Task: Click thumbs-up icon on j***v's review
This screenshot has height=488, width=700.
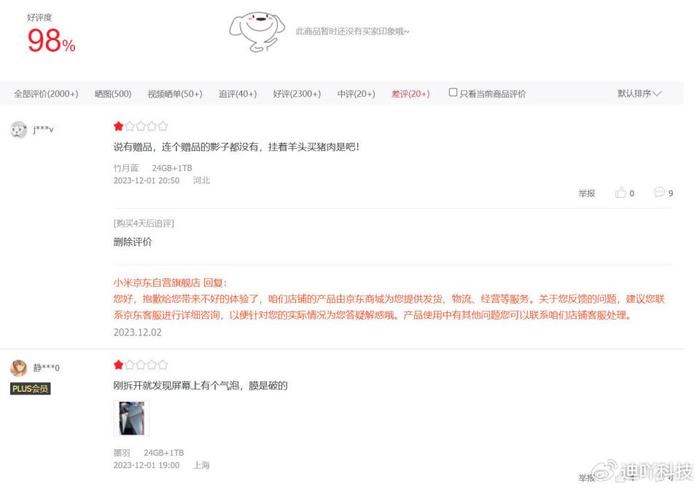Action: 621,192
